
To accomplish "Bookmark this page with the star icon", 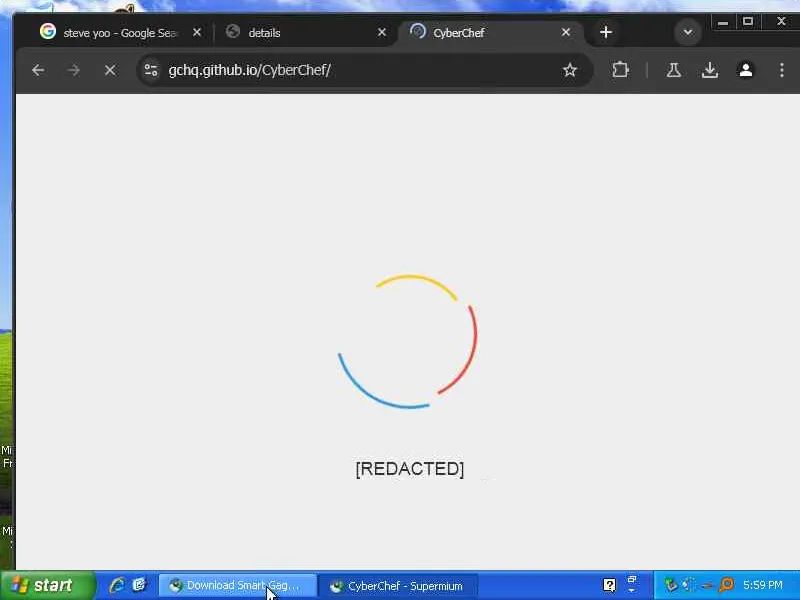I will point(569,70).
